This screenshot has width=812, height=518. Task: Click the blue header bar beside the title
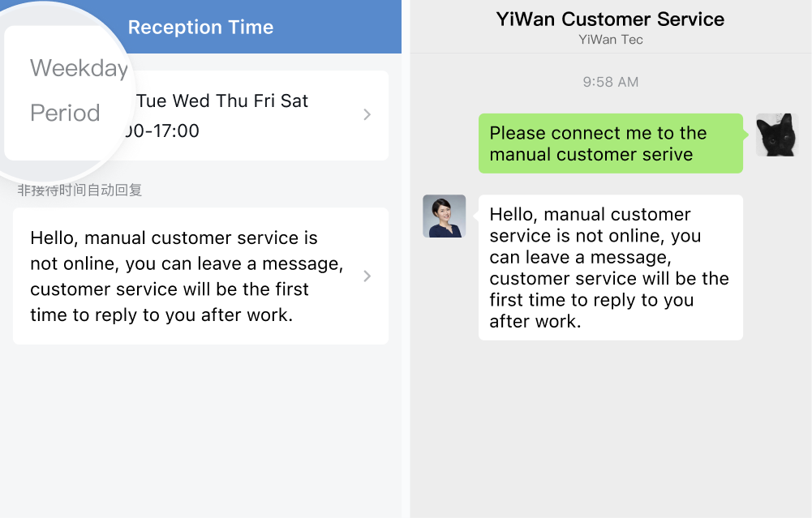[x=337, y=27]
